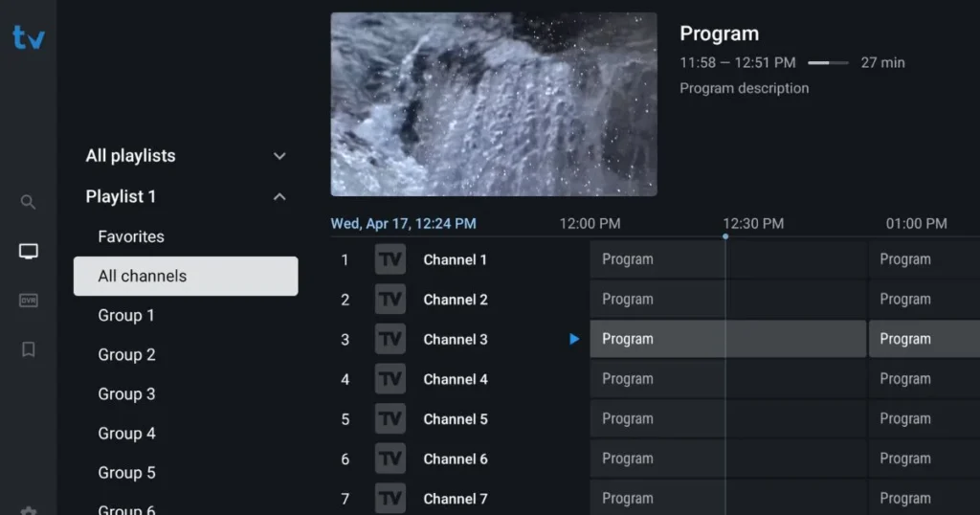Click the 12:00 PM timeline label
The width and height of the screenshot is (980, 515).
click(590, 224)
